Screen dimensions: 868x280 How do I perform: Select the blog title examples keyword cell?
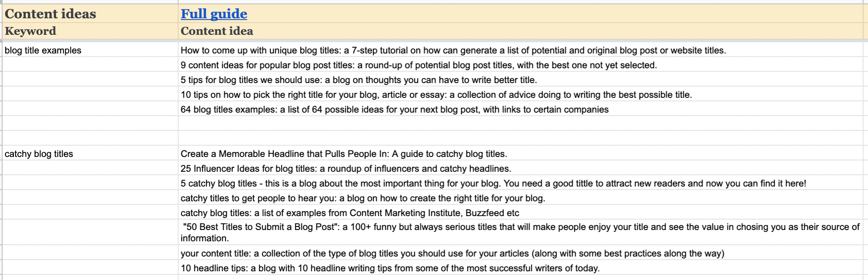(x=90, y=50)
